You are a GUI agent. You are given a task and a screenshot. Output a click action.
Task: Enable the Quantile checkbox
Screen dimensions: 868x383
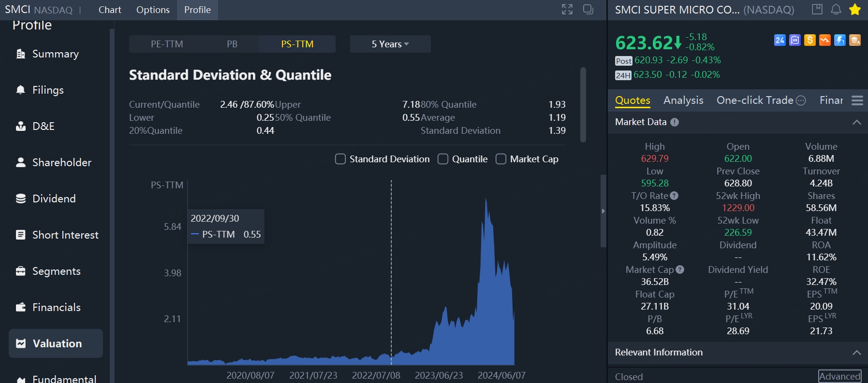(x=443, y=159)
